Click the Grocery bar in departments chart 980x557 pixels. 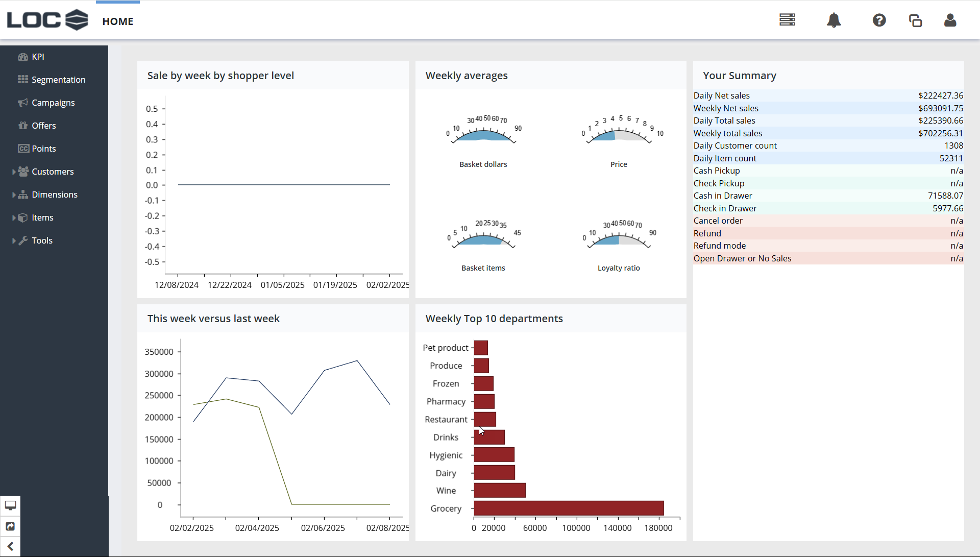569,508
